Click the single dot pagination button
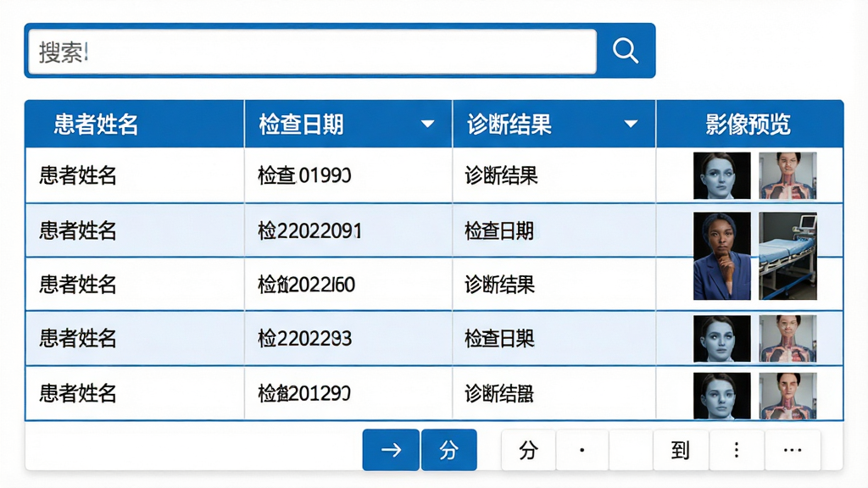868x488 pixels. tap(581, 450)
